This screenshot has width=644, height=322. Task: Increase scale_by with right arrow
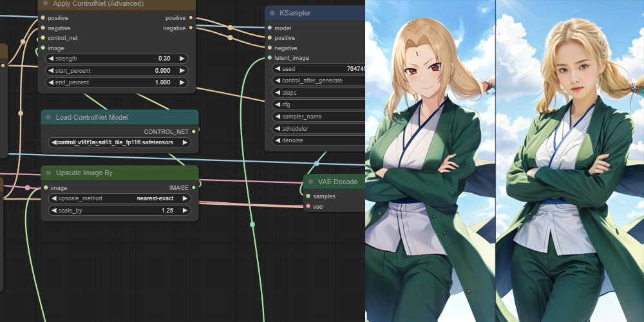click(185, 211)
